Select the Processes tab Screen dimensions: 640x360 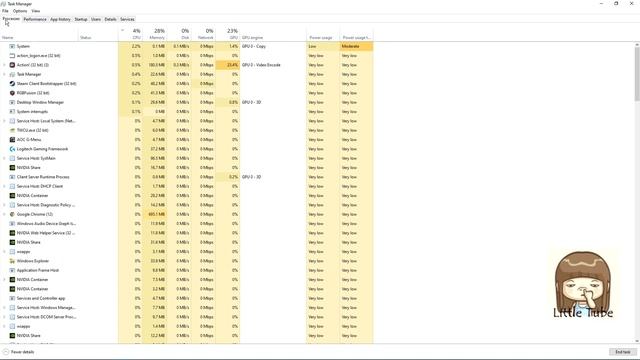[11, 19]
